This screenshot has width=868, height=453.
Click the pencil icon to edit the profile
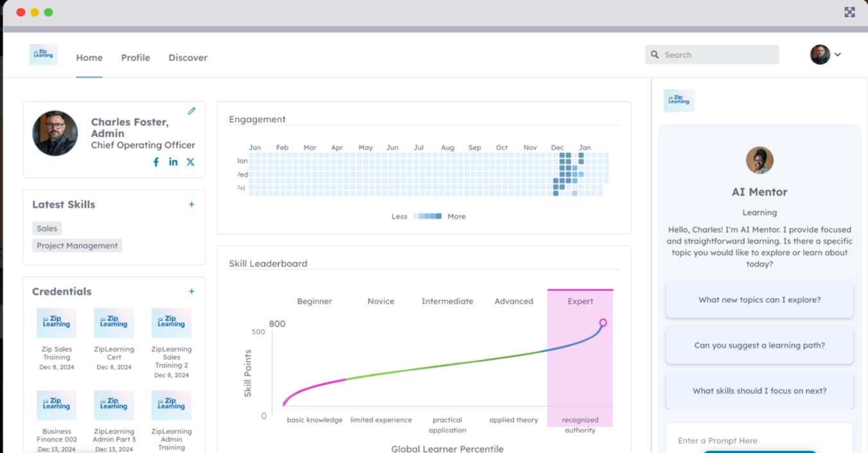coord(191,111)
